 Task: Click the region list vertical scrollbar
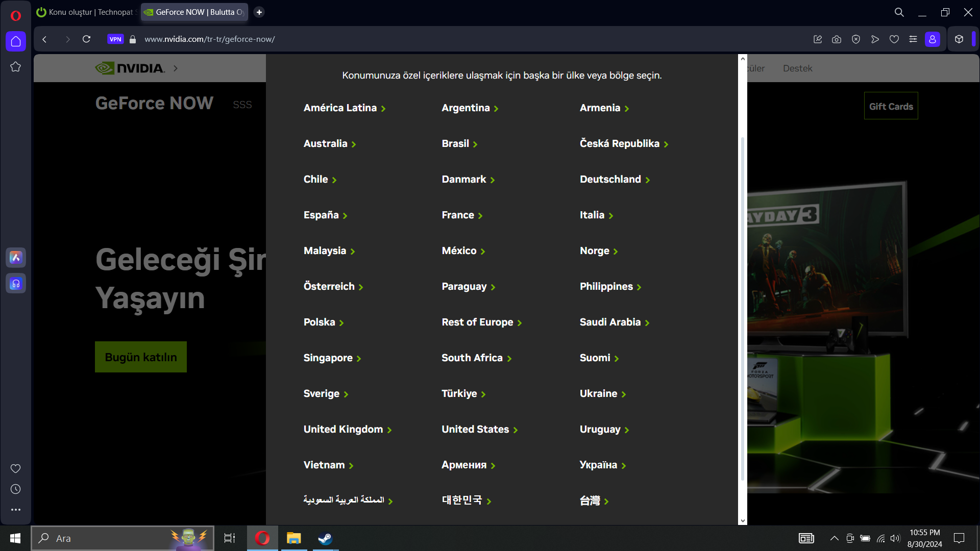743,306
